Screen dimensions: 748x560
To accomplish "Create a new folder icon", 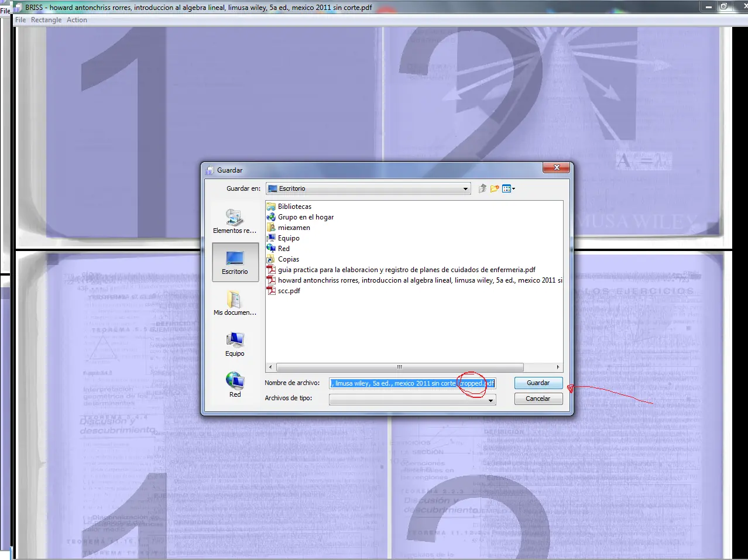I will pyautogui.click(x=495, y=188).
